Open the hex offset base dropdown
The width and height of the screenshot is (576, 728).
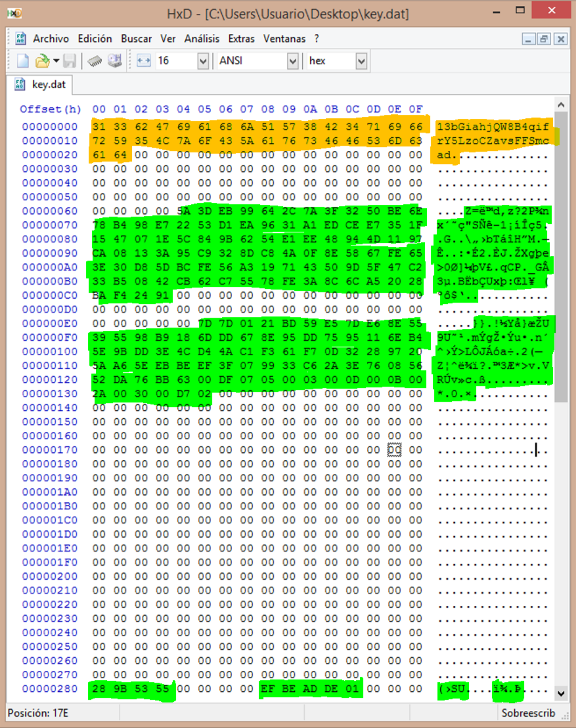point(361,61)
